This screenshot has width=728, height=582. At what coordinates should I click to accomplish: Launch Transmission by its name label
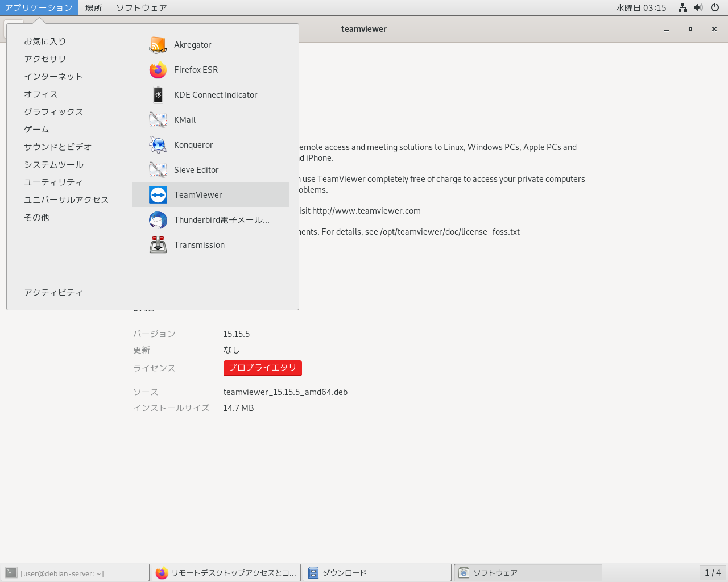[199, 245]
